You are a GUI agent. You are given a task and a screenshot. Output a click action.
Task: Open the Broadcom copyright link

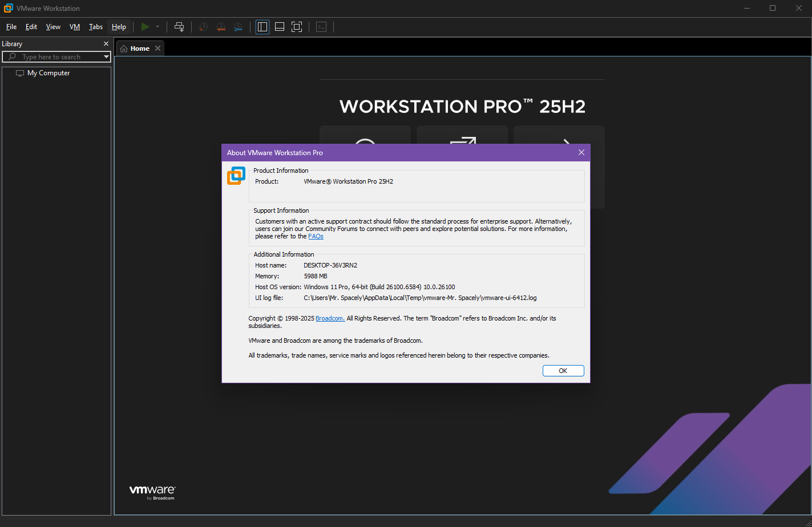(x=330, y=318)
